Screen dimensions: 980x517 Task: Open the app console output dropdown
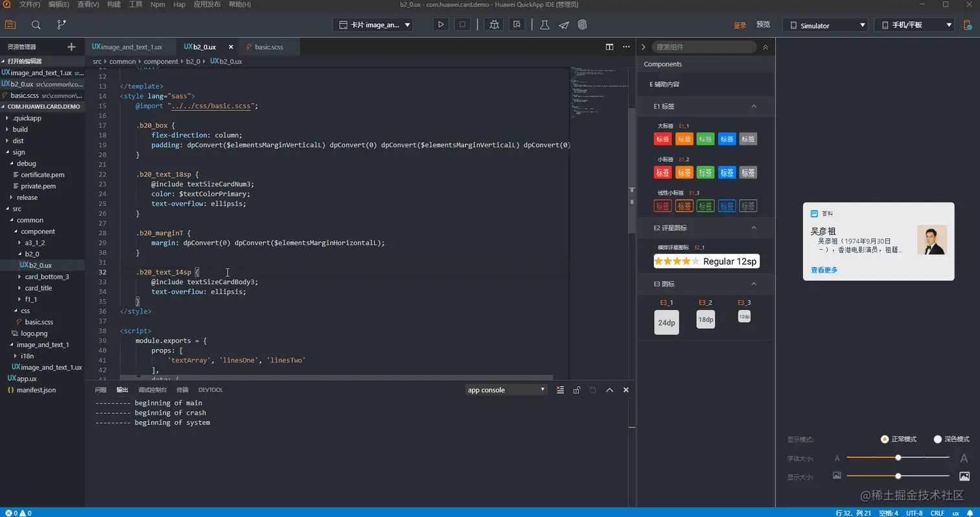[507, 390]
